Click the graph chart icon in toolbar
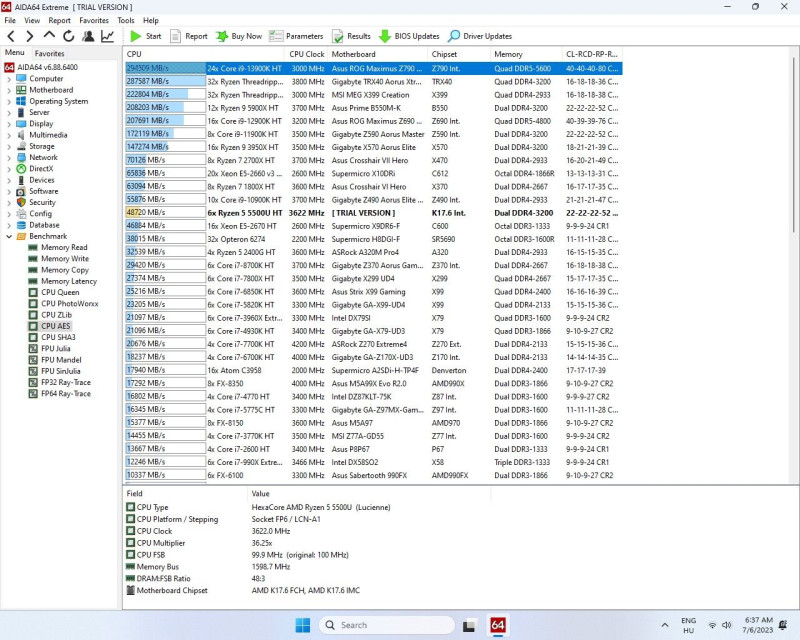Viewport: 800px width, 640px height. coord(108,36)
